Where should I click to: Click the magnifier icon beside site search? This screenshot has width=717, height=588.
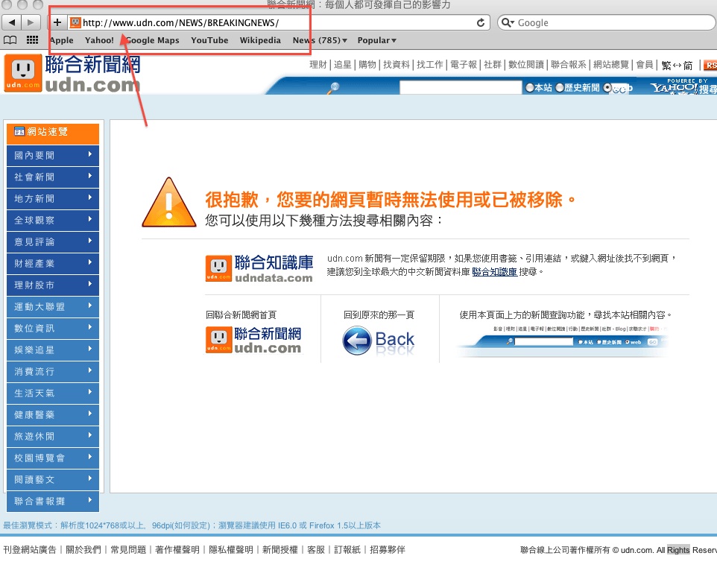(x=333, y=87)
